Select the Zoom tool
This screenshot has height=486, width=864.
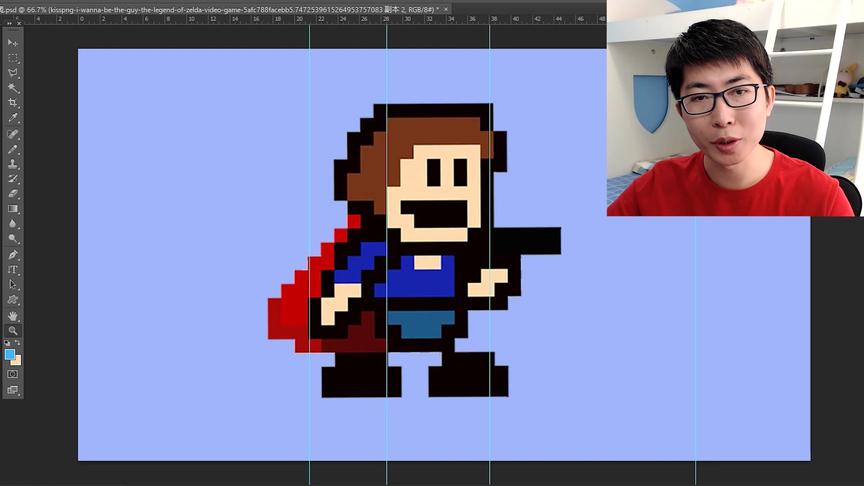click(x=13, y=331)
